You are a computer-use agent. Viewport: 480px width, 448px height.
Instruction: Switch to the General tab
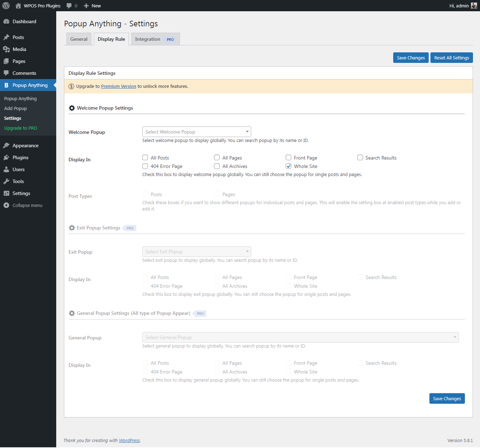pyautogui.click(x=79, y=39)
